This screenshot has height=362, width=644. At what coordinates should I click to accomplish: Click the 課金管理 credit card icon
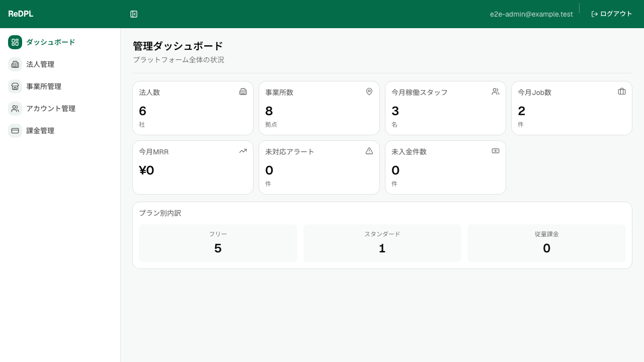coord(15,131)
